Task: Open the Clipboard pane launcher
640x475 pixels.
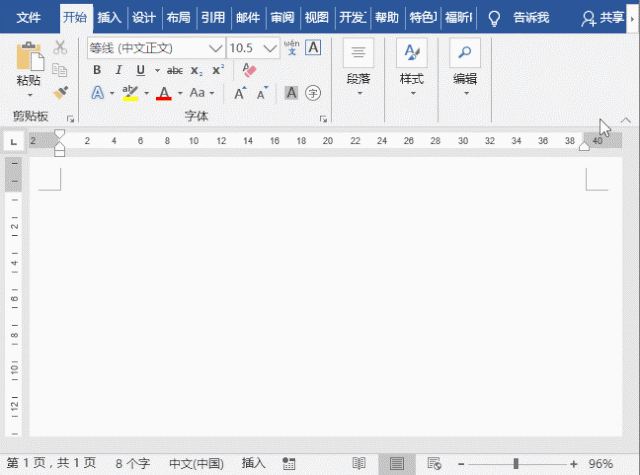Action: tap(70, 119)
